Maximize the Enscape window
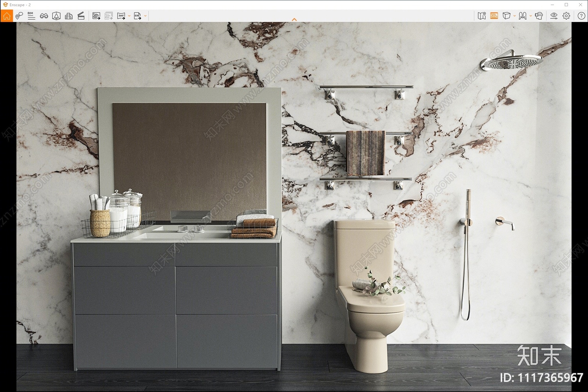This screenshot has width=588, height=392. 566,5
